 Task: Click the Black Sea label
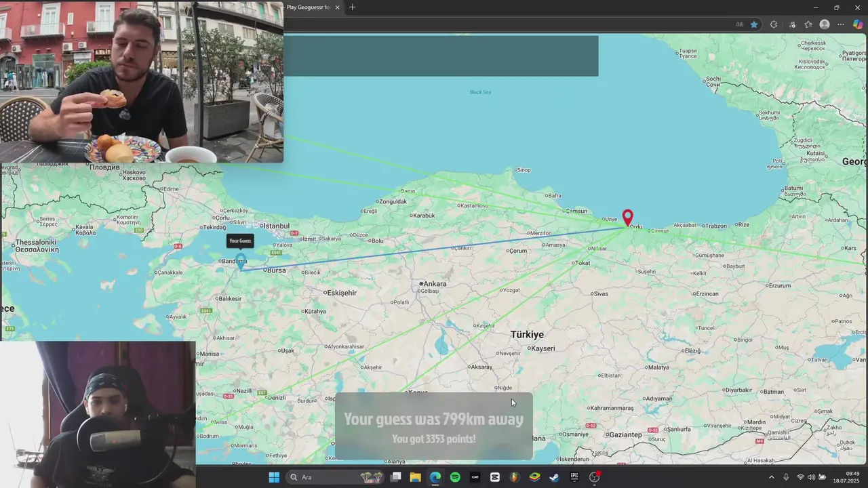click(480, 92)
